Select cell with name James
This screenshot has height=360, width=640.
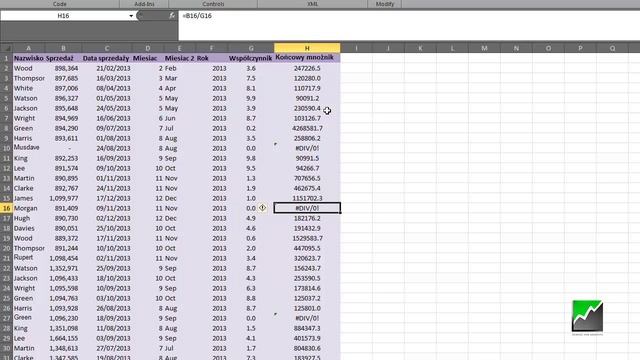[x=29, y=198]
